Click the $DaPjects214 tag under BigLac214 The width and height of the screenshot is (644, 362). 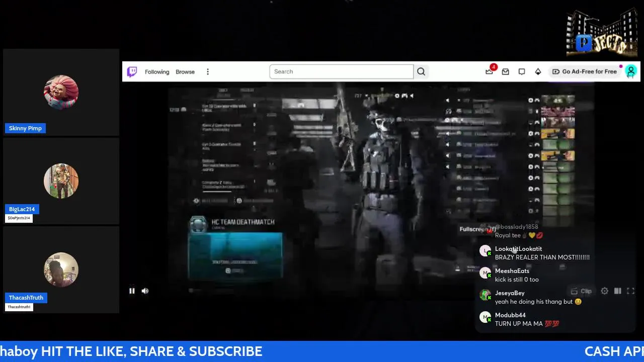(x=19, y=218)
